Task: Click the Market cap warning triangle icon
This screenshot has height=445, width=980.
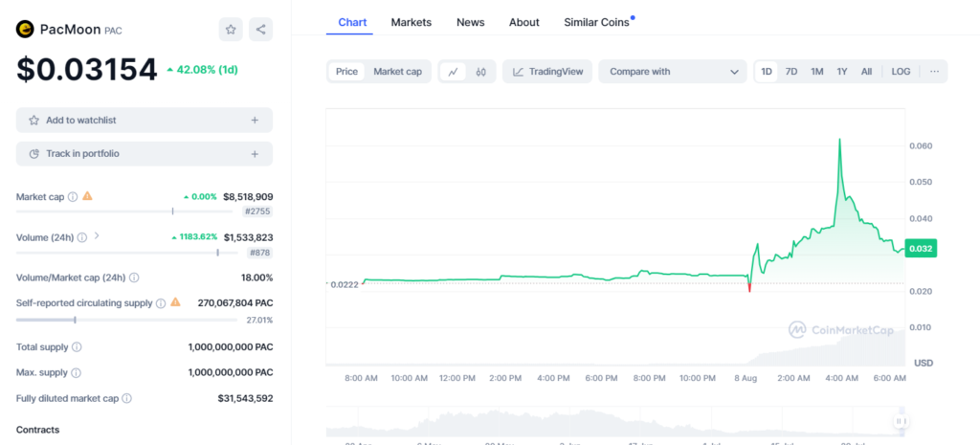Action: [87, 196]
